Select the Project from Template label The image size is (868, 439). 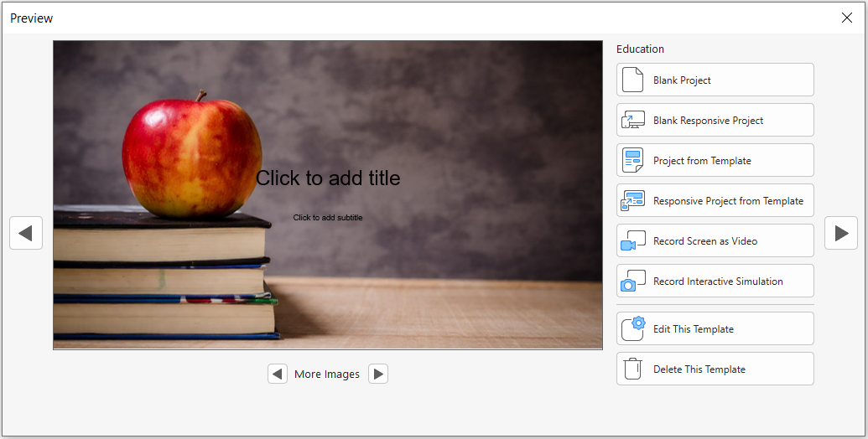(x=702, y=161)
